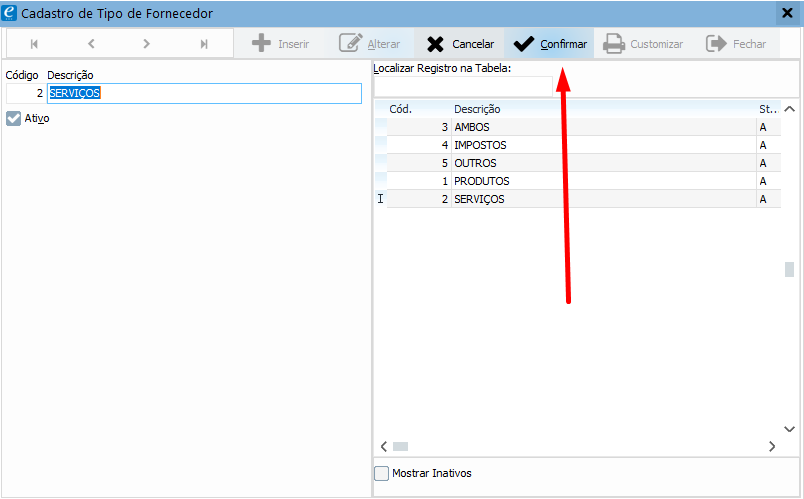This screenshot has height=499, width=804.
Task: Click the Descrição text field
Action: tap(204, 93)
